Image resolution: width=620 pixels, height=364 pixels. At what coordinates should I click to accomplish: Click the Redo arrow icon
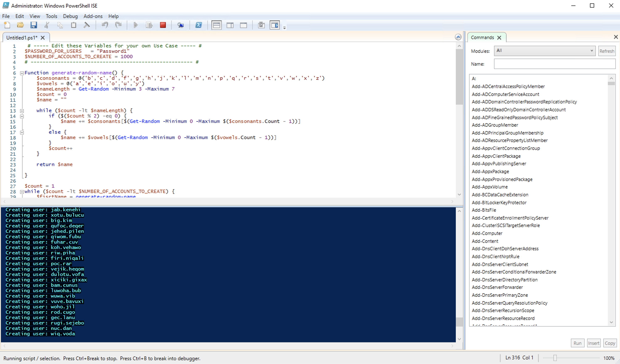(118, 25)
